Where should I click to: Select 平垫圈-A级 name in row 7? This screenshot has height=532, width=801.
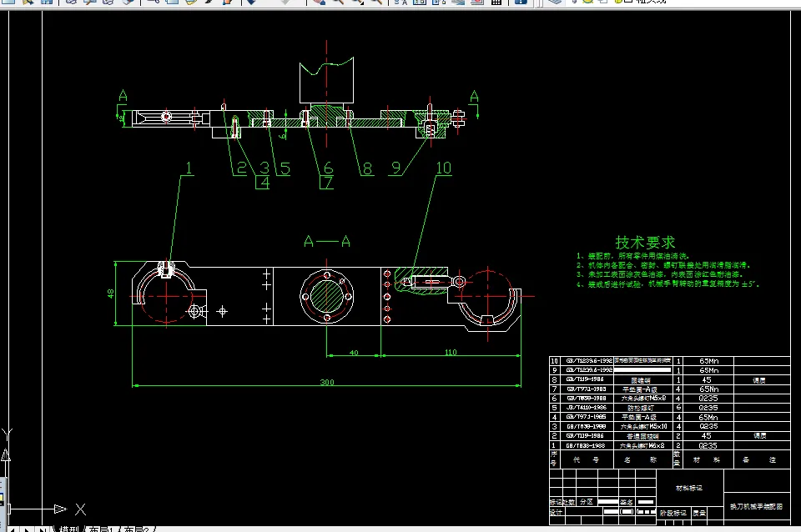(x=640, y=389)
